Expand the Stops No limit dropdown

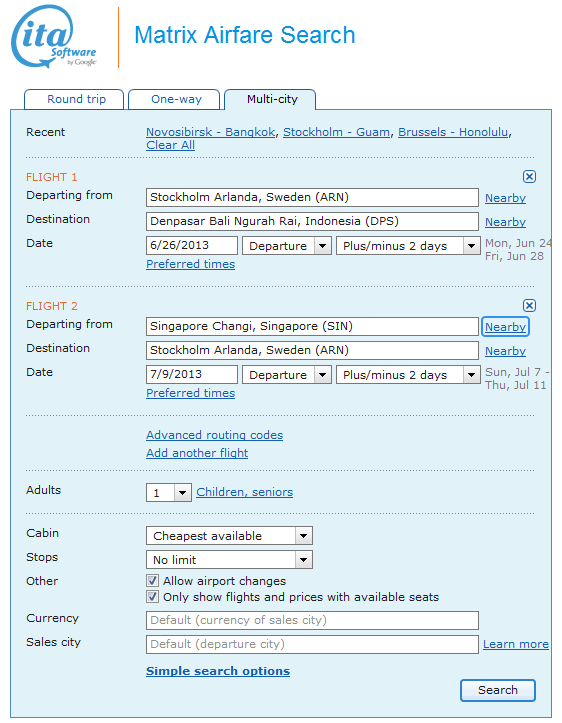(x=229, y=560)
